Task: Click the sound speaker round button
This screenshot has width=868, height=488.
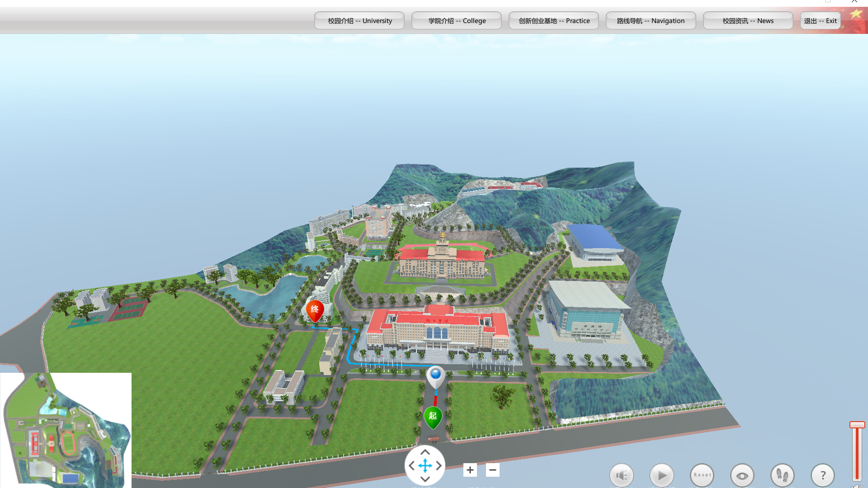Action: [622, 475]
